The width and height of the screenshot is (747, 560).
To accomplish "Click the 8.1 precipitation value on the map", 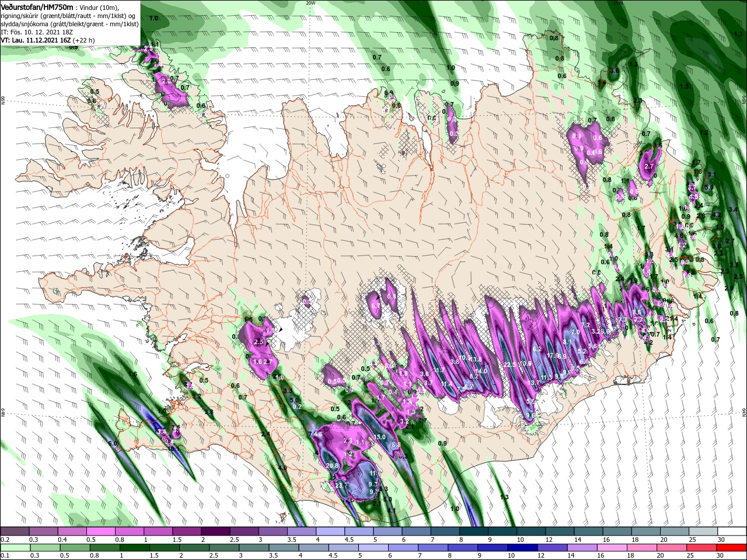I will click(567, 341).
